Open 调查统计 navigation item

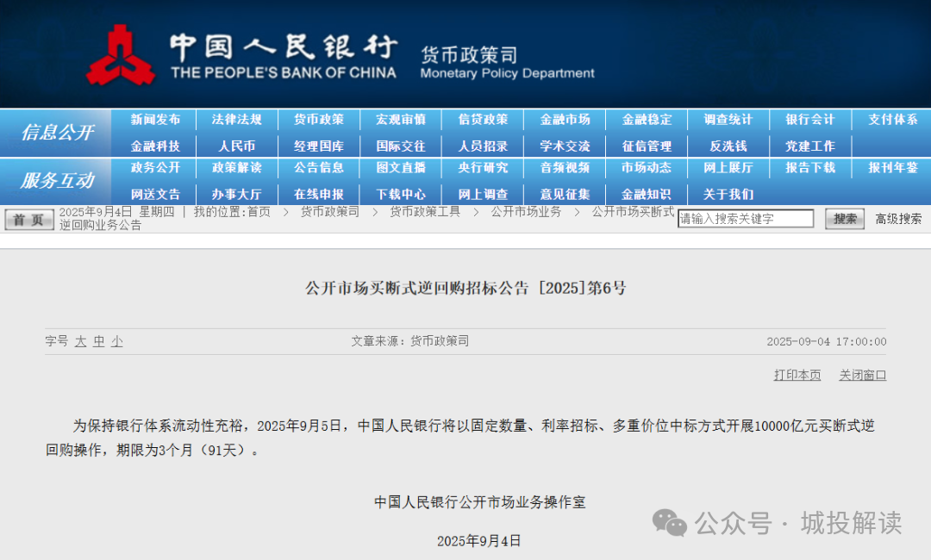[x=728, y=120]
